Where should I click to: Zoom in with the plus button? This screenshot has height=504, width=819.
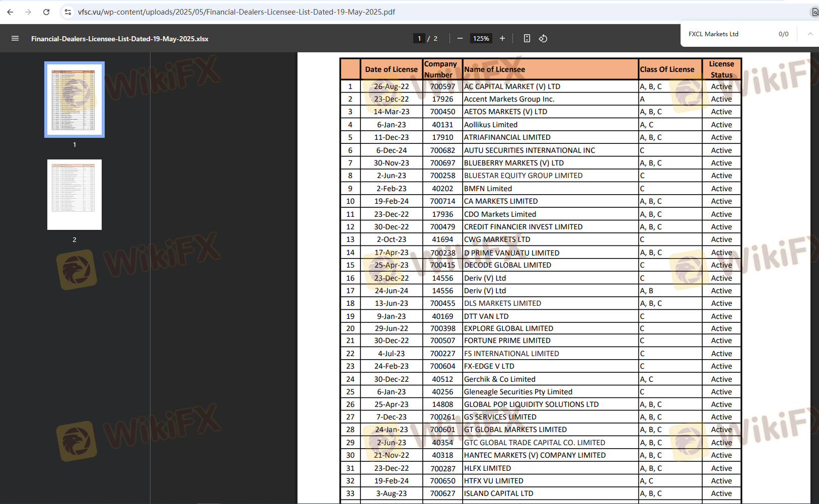click(502, 38)
